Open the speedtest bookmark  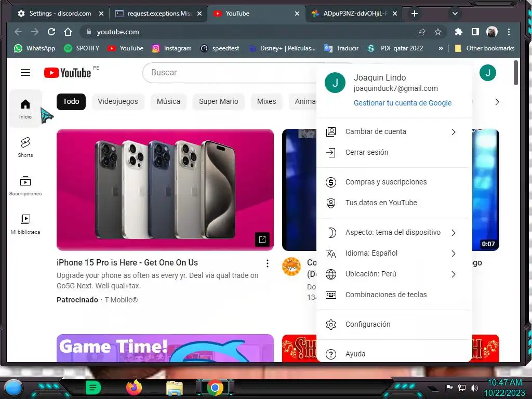(x=220, y=48)
